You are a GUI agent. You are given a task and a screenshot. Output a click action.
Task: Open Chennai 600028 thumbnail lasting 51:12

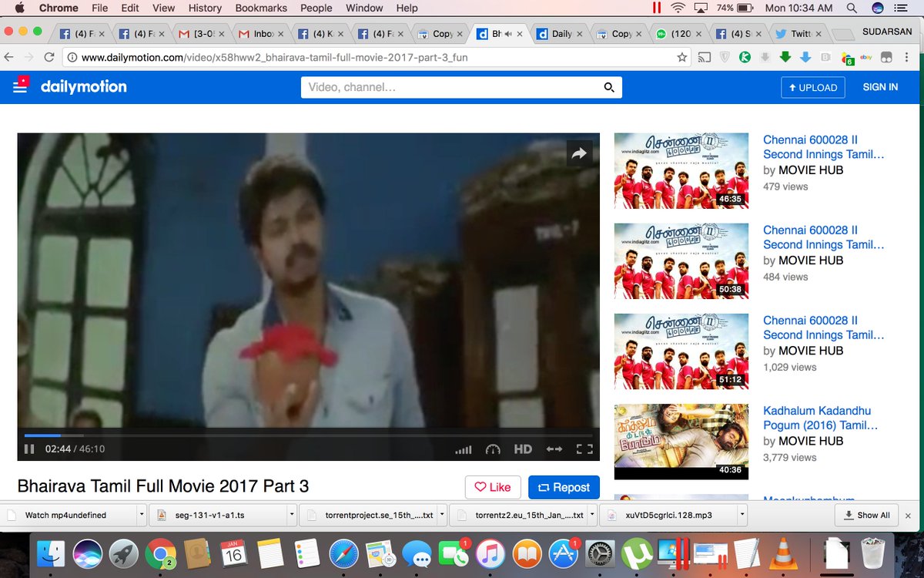pos(681,351)
